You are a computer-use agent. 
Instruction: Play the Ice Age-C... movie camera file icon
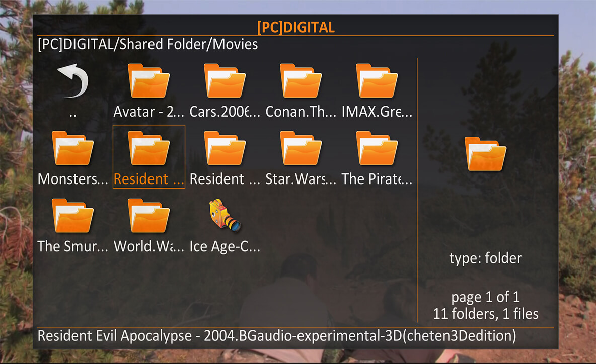click(225, 215)
